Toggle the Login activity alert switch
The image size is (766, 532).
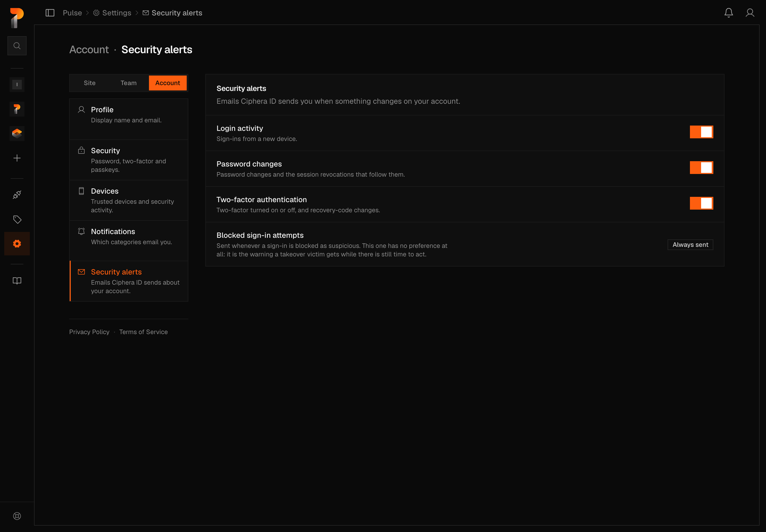click(x=701, y=132)
